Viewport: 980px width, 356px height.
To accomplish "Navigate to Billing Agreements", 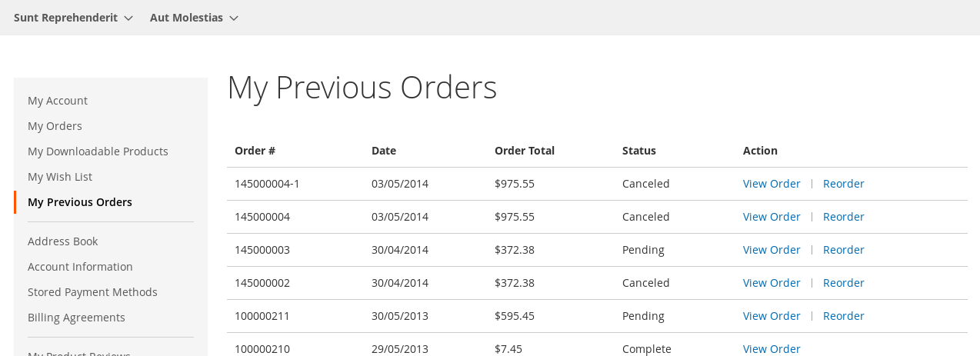I will coord(76,318).
